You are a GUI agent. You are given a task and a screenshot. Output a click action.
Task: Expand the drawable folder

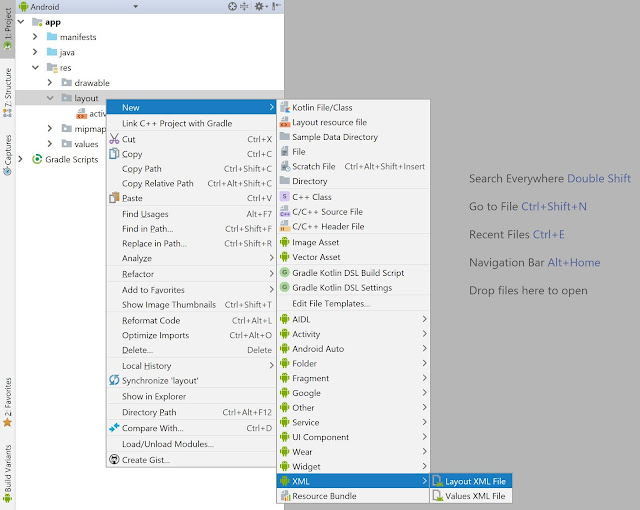(50, 83)
